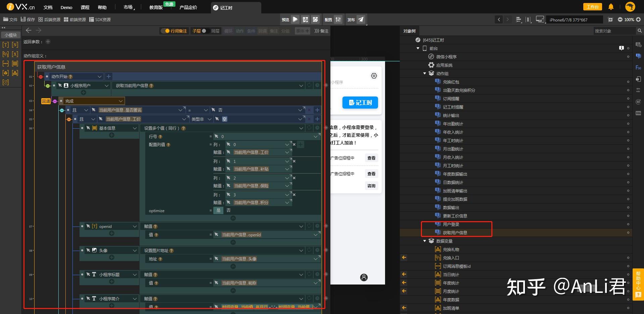Image resolution: width=644 pixels, height=314 pixels.
Task: Toggle the 行间备注 switch
Action: click(165, 31)
